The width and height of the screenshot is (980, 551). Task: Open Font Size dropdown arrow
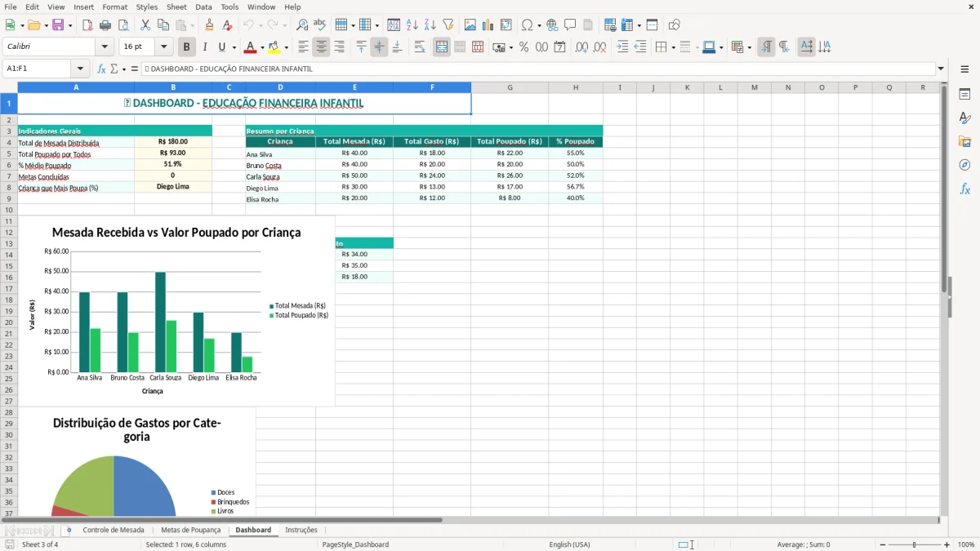[163, 47]
